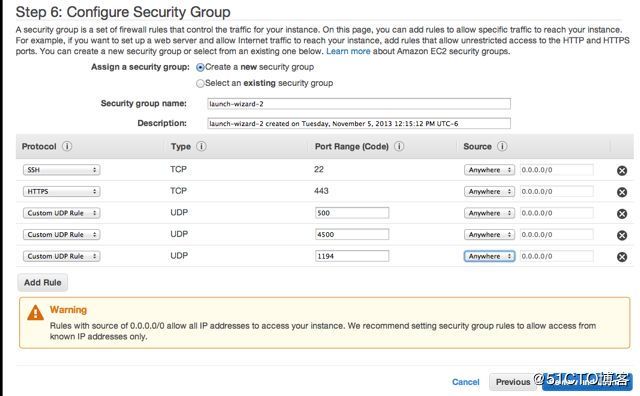Open the SSH protocol dropdown
The width and height of the screenshot is (640, 396).
(x=61, y=170)
